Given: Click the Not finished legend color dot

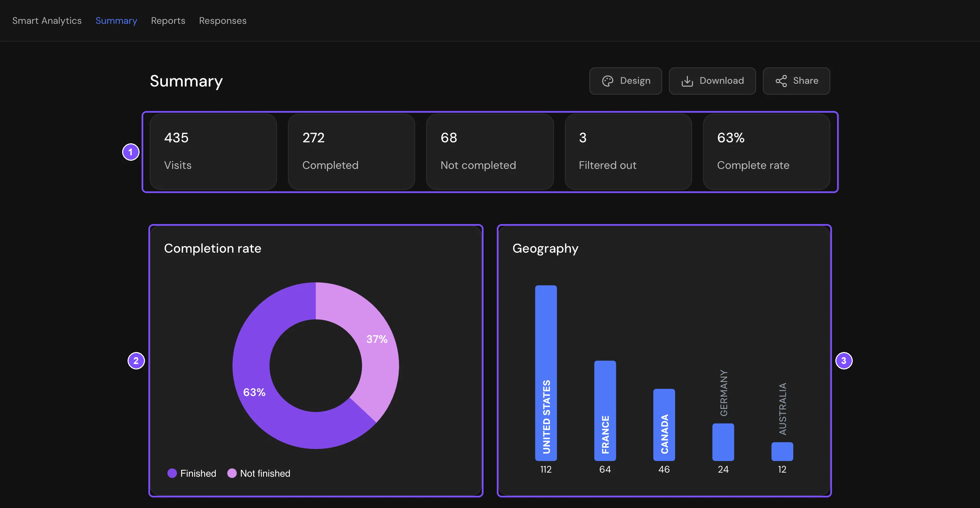Looking at the screenshot, I should [x=232, y=473].
